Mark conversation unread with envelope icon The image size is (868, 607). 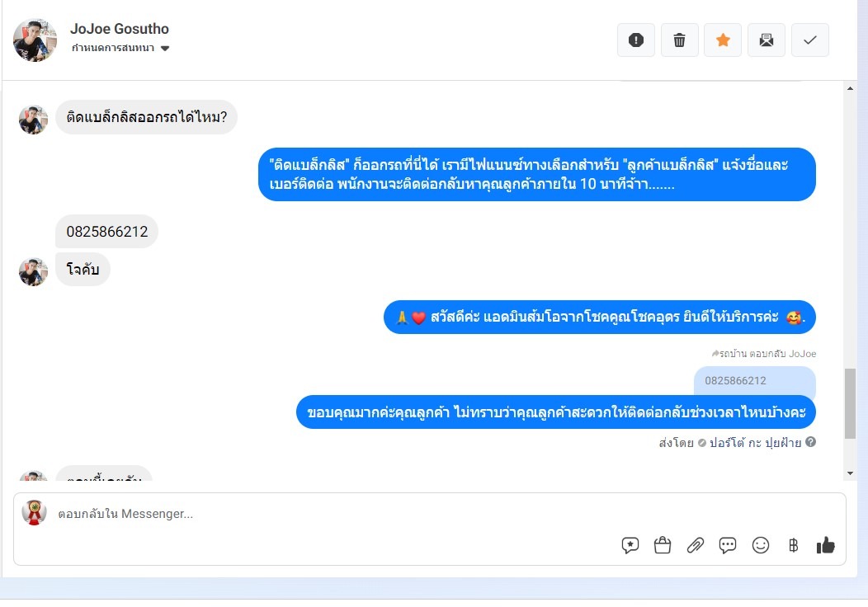point(767,40)
